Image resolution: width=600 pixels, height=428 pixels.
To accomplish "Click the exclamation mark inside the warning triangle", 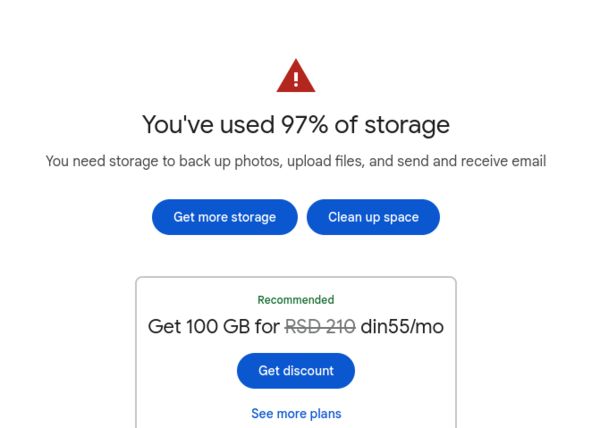I will click(296, 79).
